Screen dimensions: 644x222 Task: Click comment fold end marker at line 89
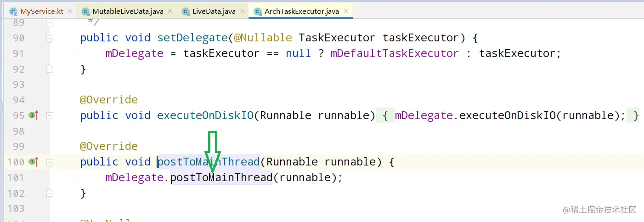coord(50,23)
